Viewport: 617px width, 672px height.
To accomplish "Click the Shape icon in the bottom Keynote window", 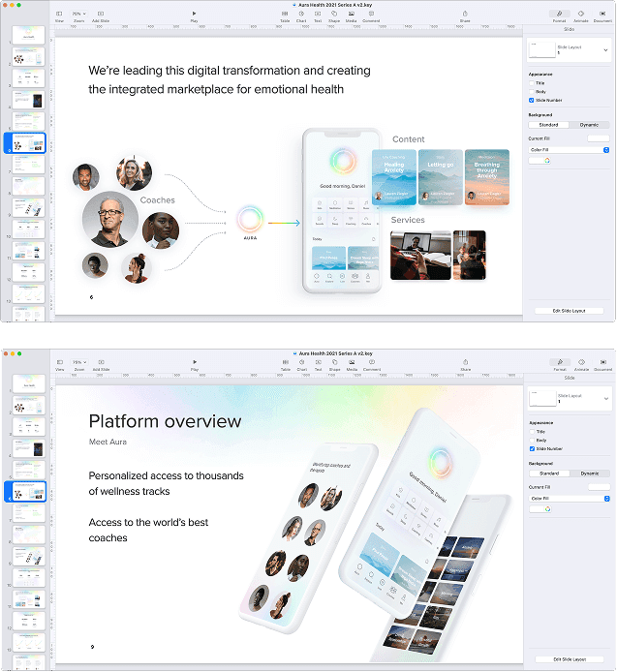I will 335,362.
